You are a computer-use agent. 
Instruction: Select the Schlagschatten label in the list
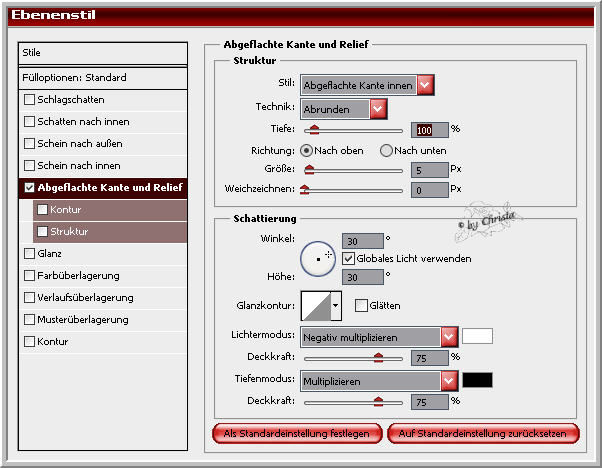pos(71,100)
